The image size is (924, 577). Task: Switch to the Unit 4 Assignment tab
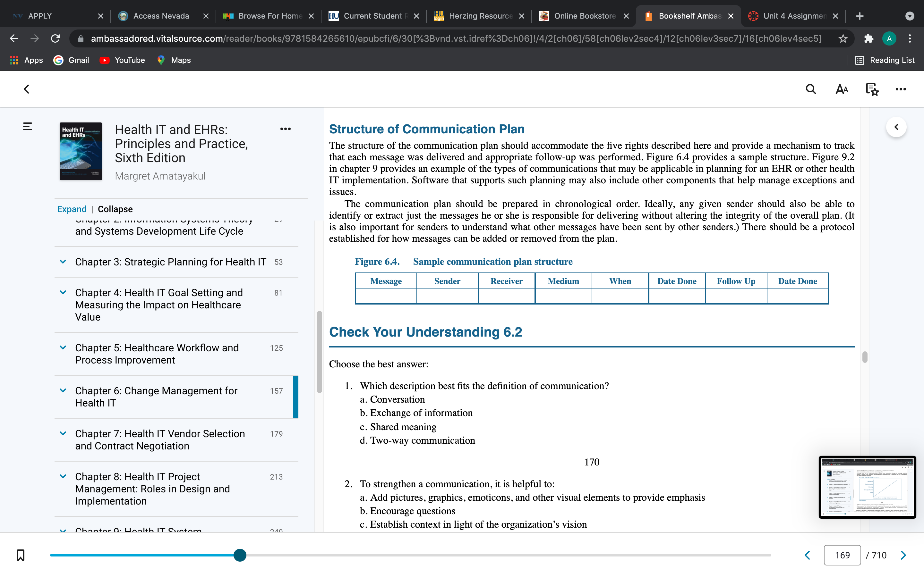793,16
